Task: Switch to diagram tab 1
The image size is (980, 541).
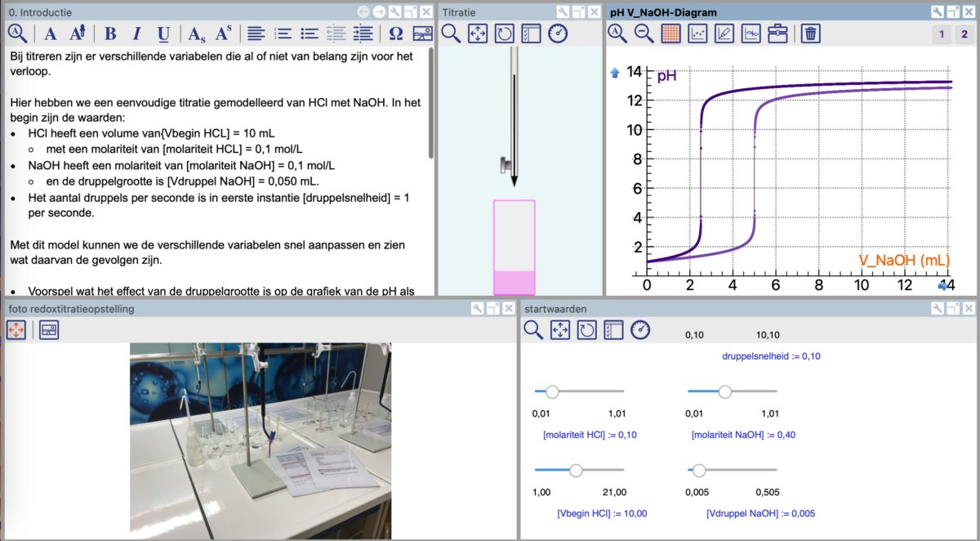Action: pyautogui.click(x=942, y=34)
